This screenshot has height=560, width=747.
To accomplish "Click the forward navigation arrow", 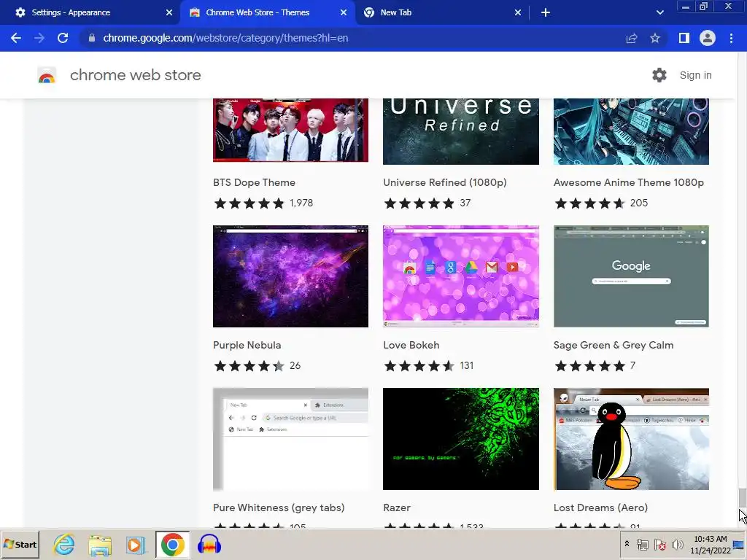I will click(x=39, y=38).
